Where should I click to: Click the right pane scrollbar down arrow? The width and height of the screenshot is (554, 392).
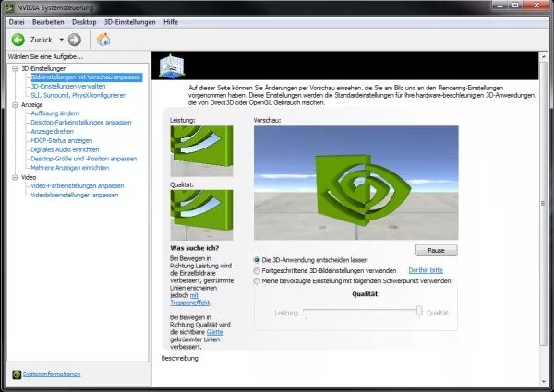coord(544,382)
